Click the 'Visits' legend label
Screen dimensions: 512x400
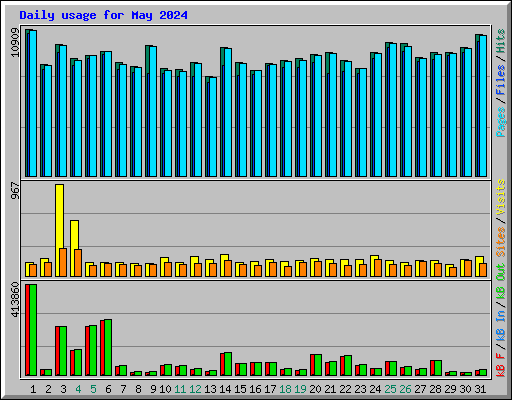pos(500,197)
